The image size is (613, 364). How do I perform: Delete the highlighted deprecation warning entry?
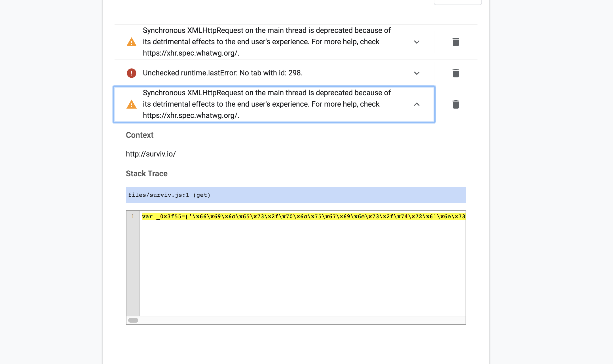(x=456, y=104)
